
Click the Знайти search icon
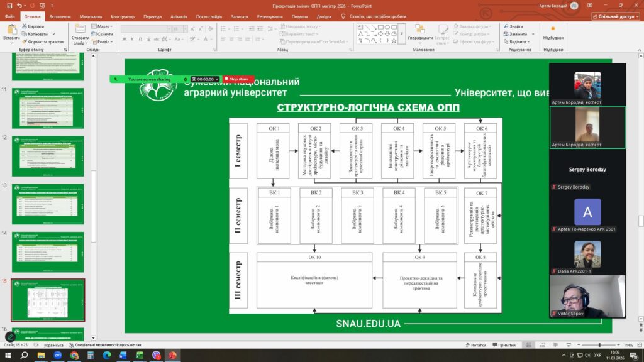[x=506, y=26]
